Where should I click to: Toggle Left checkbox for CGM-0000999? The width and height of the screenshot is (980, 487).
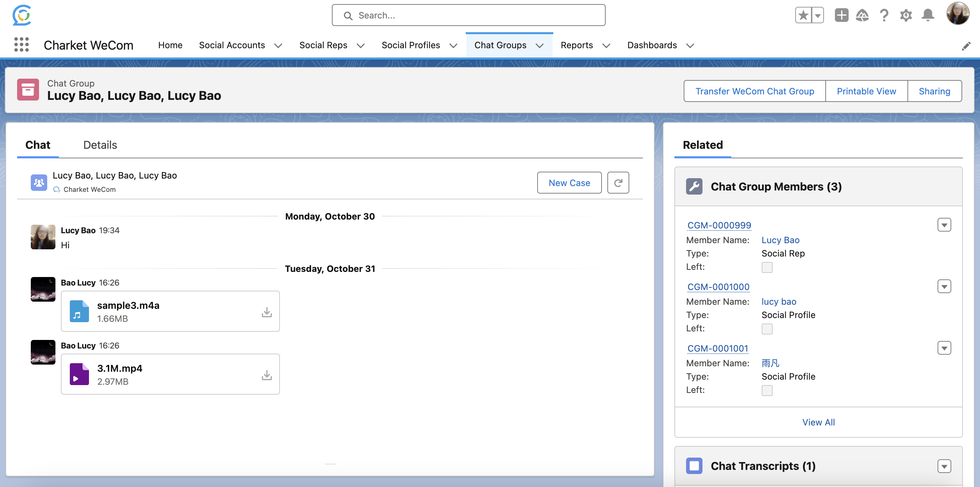[767, 267]
